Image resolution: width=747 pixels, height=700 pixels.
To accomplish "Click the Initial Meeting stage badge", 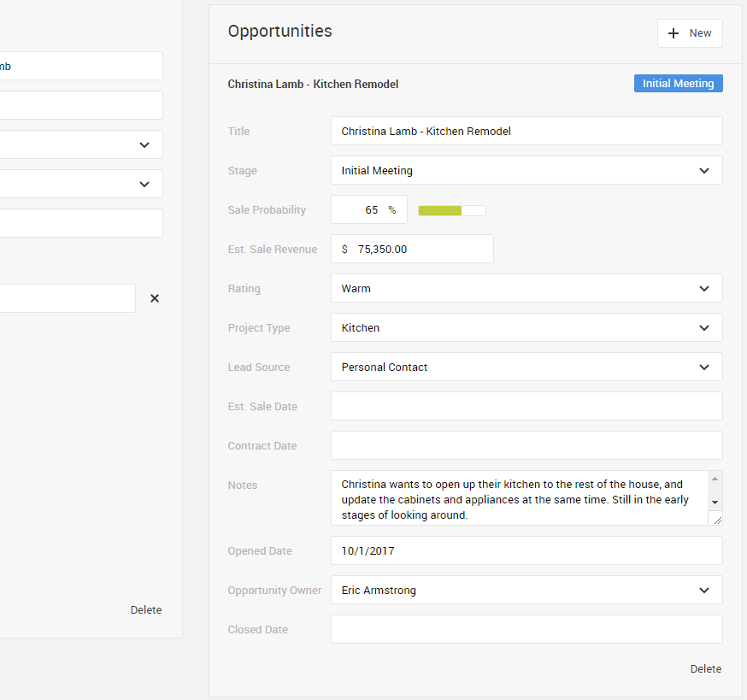I will pyautogui.click(x=678, y=84).
